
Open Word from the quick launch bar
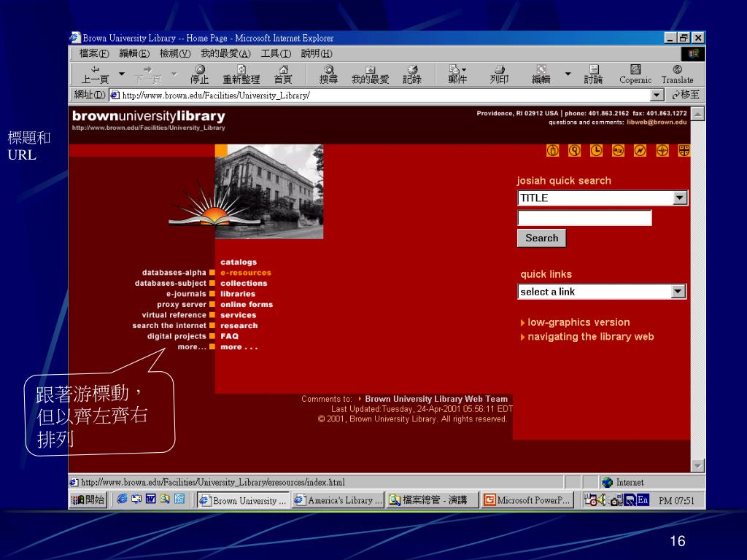coord(150,499)
